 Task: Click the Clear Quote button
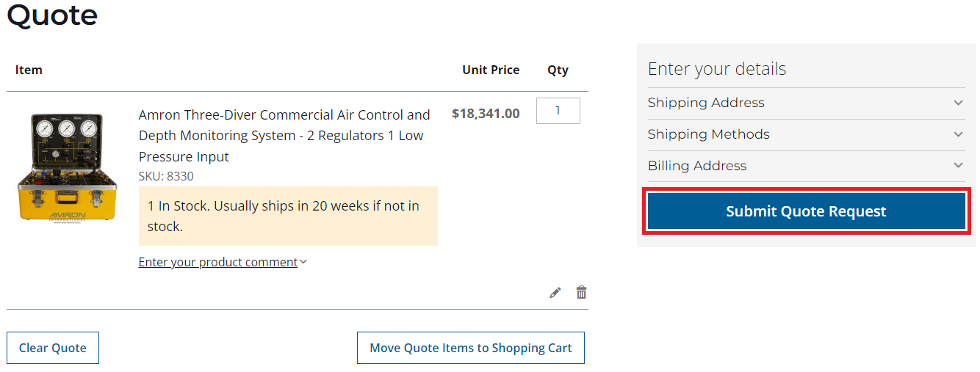(53, 348)
